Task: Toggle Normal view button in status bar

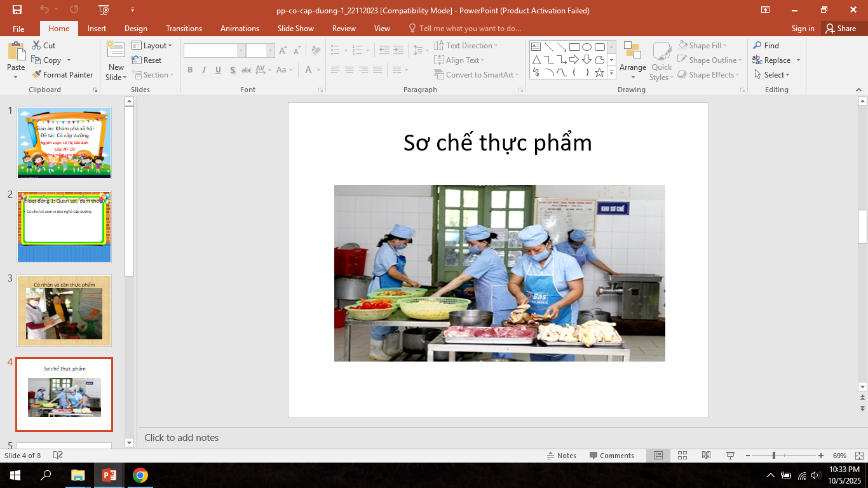Action: pyautogui.click(x=658, y=456)
